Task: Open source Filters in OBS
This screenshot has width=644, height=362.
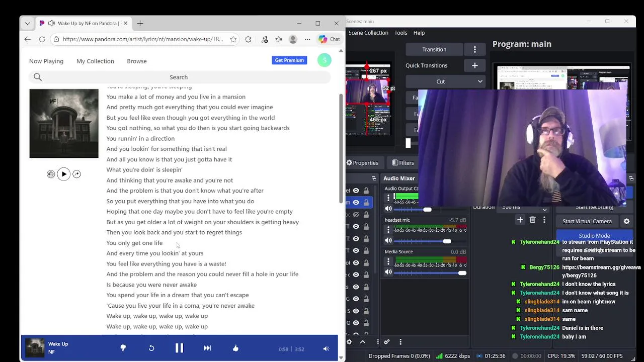Action: (x=403, y=163)
